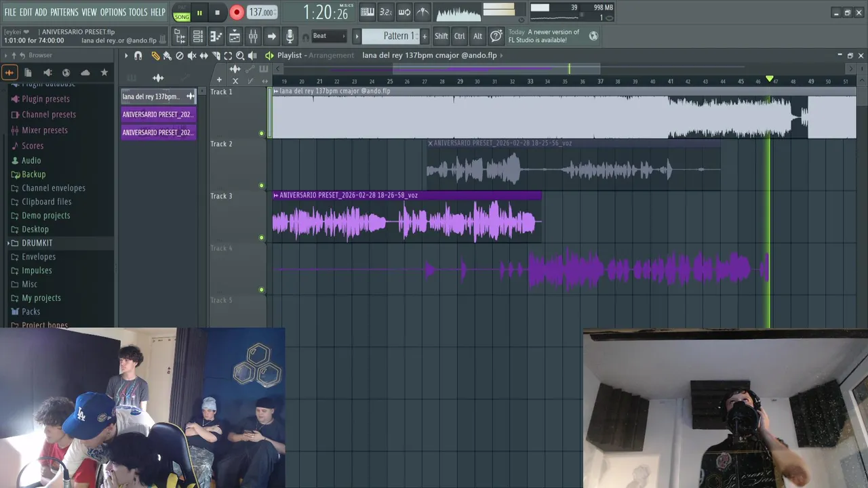Open lana del rey clip menu on Track 1
Viewport: 868px width, 488px height.
[276, 91]
